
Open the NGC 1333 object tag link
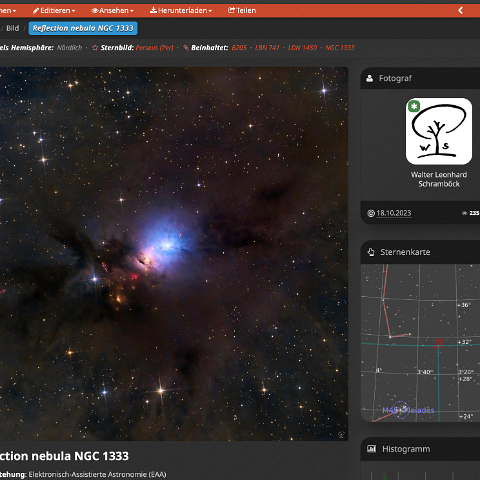coord(340,48)
